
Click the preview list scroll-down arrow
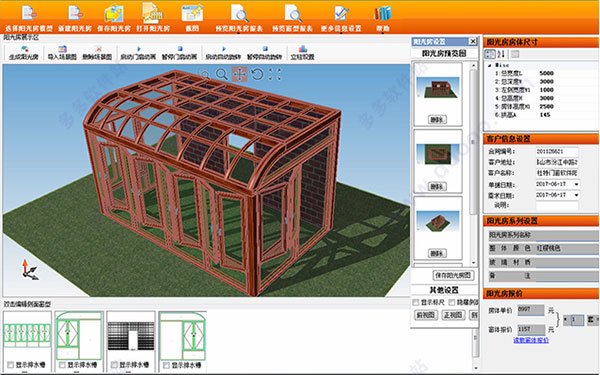(474, 262)
